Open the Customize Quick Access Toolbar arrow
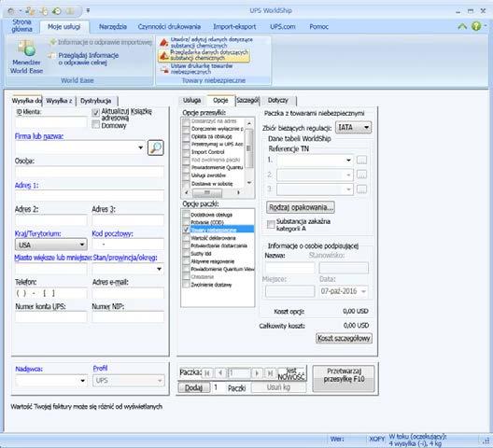The height and width of the screenshot is (448, 493). coord(88,11)
